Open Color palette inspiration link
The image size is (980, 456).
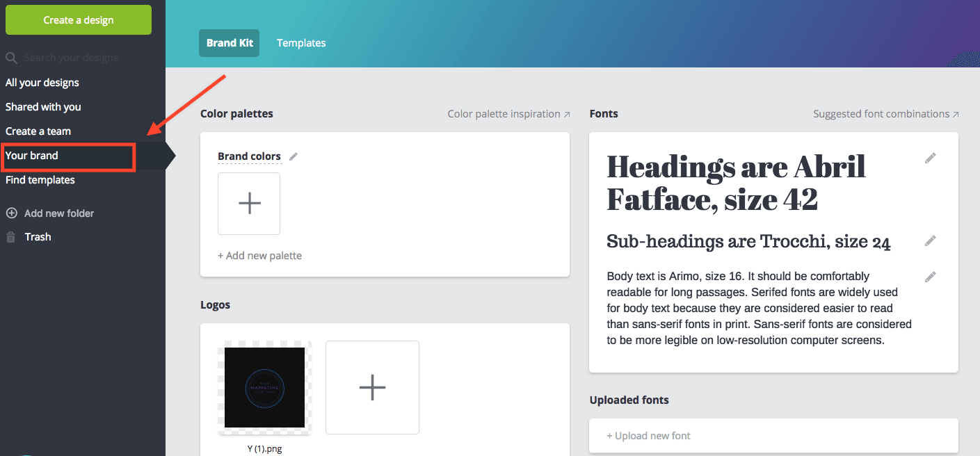[x=508, y=114]
